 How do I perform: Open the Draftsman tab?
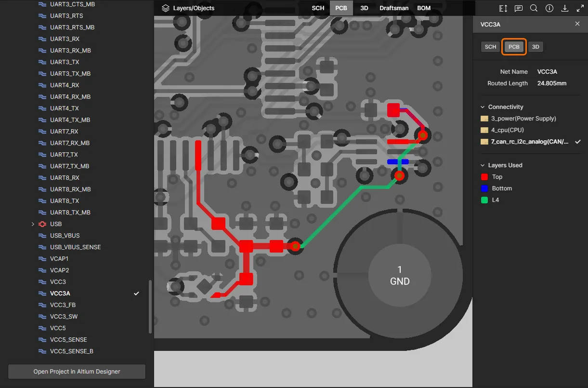click(394, 8)
